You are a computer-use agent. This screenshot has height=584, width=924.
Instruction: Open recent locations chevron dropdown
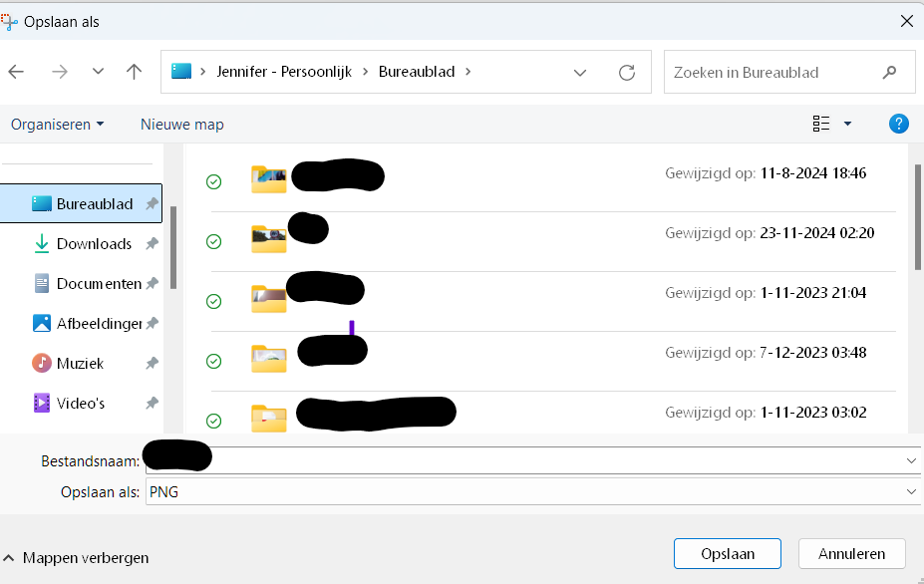click(x=98, y=72)
